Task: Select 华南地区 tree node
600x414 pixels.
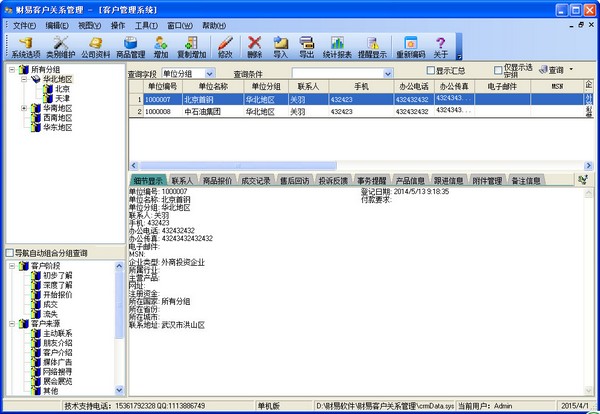Action: point(57,108)
